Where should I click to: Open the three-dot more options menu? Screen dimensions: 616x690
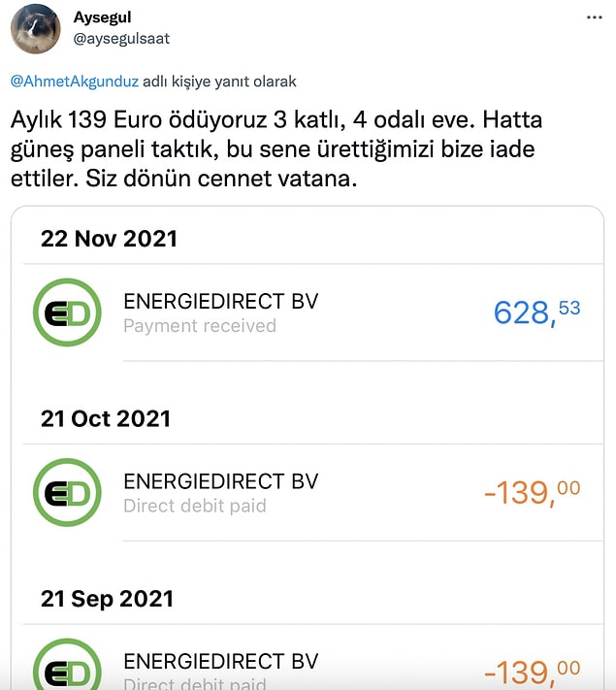tap(594, 17)
